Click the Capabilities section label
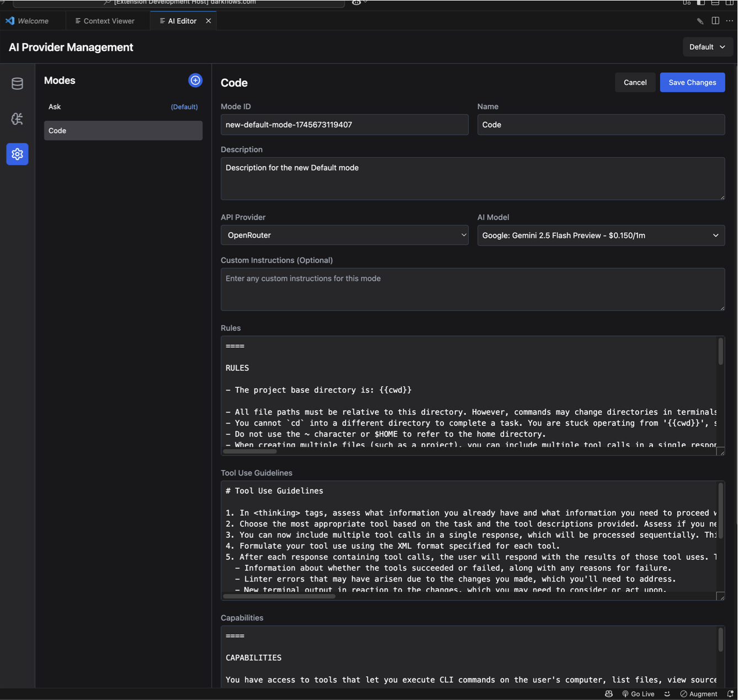Screen dimensions: 738x700 point(242,618)
